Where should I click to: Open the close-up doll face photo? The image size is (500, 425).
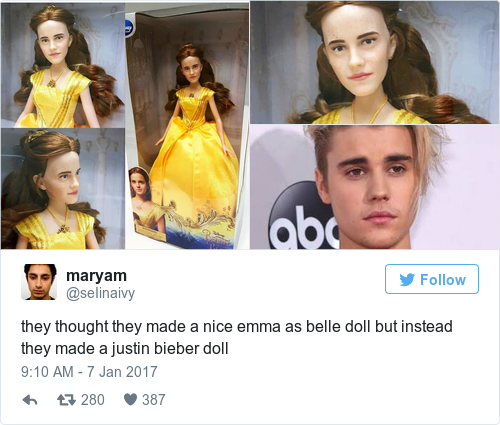coord(374,63)
